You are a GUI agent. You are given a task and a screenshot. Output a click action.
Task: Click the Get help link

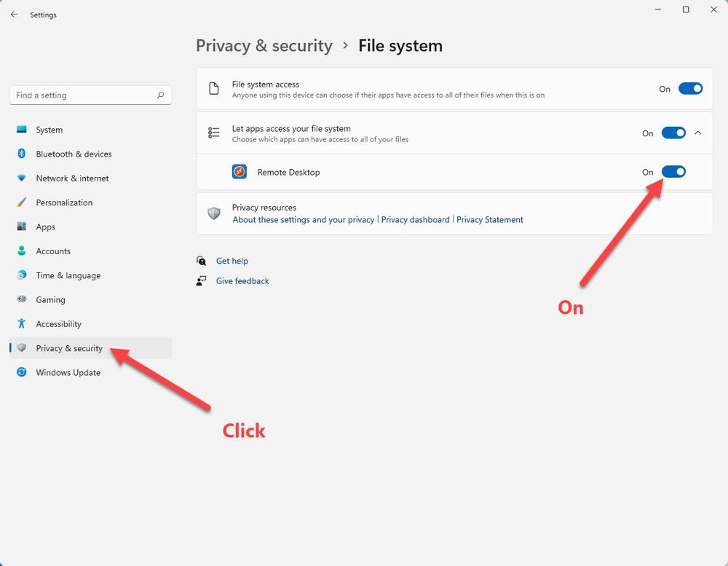[x=232, y=261]
